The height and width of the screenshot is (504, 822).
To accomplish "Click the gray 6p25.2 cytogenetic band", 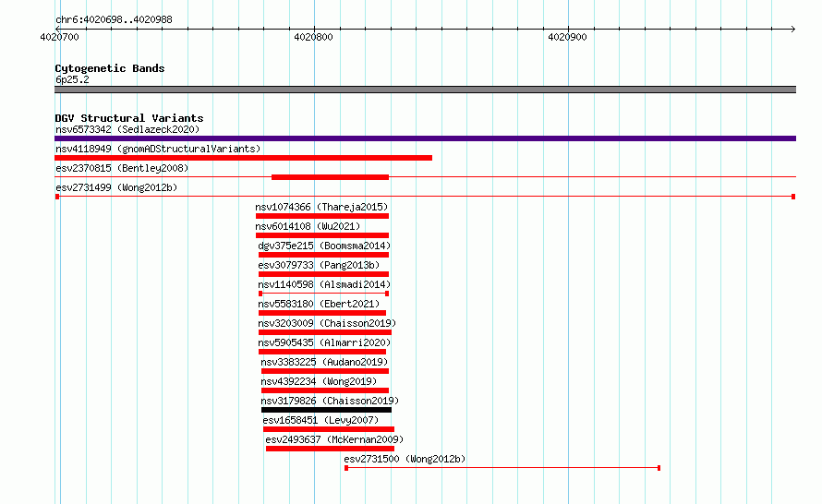I will tap(425, 90).
